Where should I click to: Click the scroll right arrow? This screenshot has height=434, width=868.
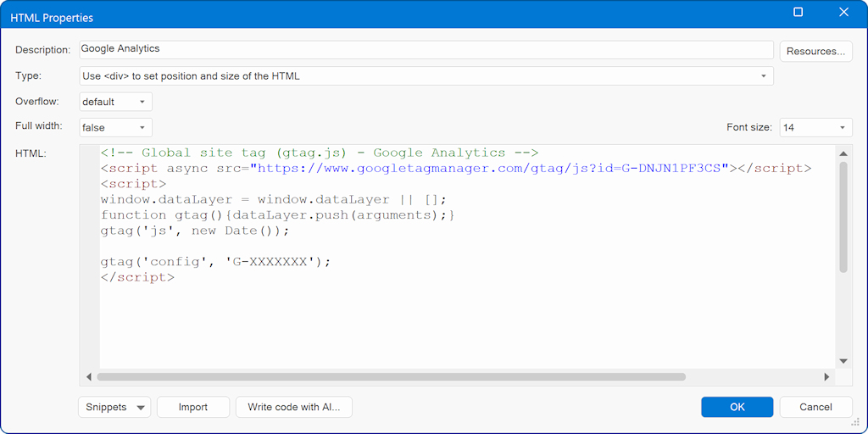pos(827,377)
